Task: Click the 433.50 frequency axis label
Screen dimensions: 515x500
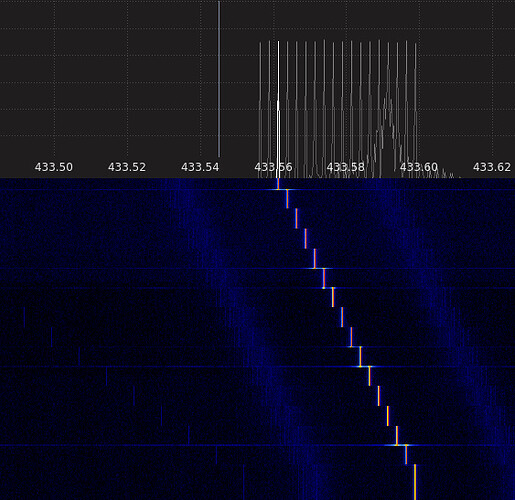Action: (54, 167)
